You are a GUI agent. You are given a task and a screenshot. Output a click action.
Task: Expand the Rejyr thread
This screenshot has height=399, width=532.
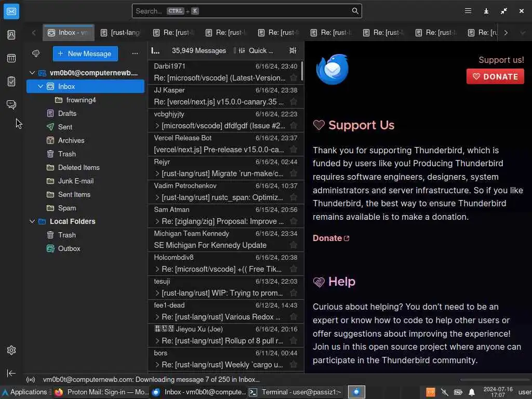tap(157, 174)
